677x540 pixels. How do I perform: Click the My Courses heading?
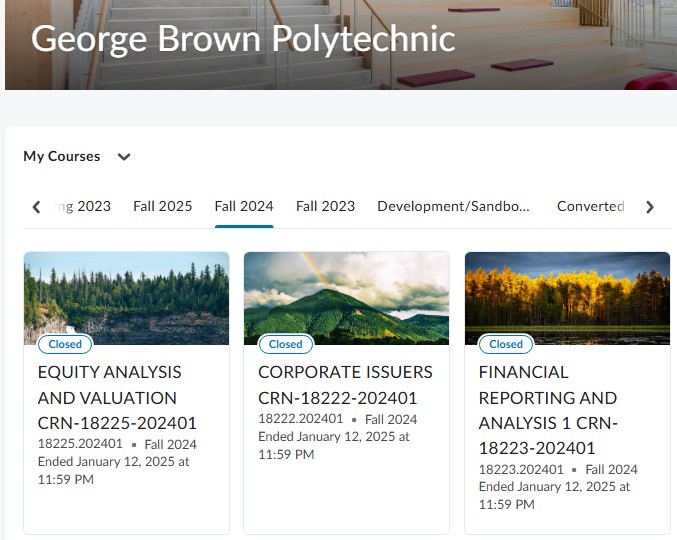click(x=62, y=157)
